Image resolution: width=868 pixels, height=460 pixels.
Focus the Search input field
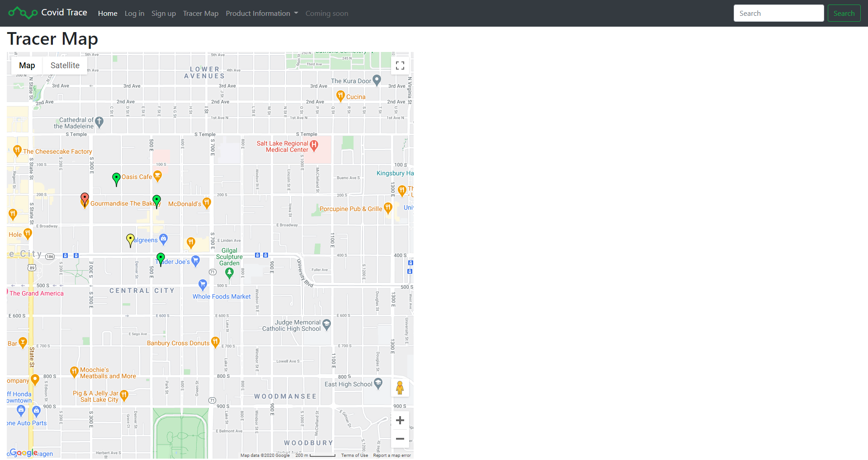778,13
